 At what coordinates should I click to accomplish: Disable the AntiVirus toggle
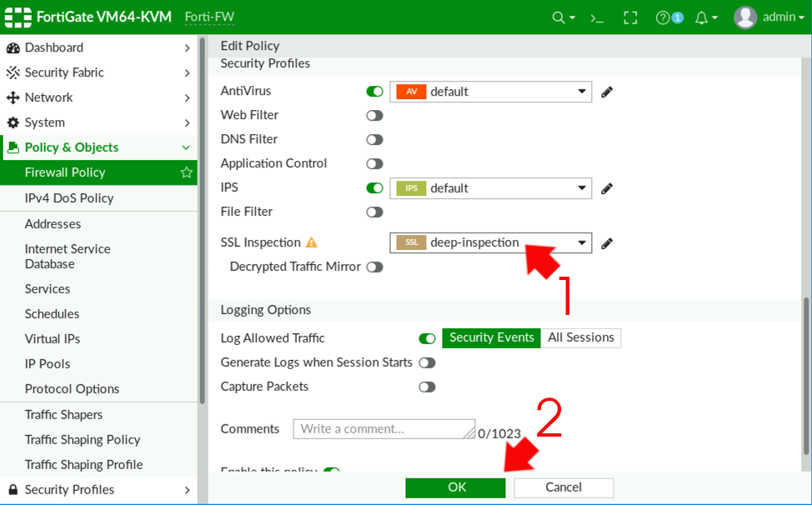(x=374, y=92)
